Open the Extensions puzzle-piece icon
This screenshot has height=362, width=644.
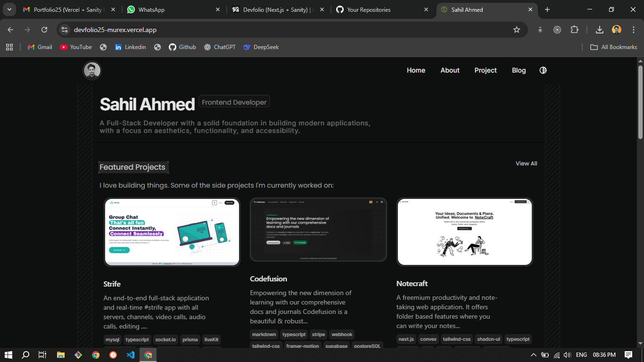point(574,30)
